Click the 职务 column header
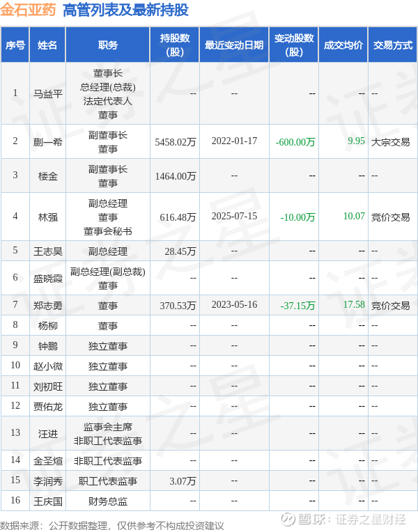 108,45
